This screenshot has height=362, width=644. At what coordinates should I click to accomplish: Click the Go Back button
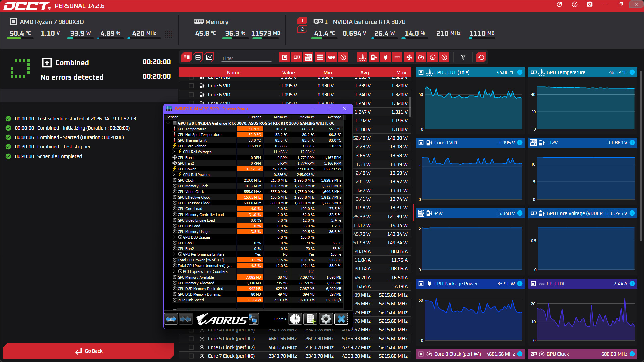coord(89,351)
